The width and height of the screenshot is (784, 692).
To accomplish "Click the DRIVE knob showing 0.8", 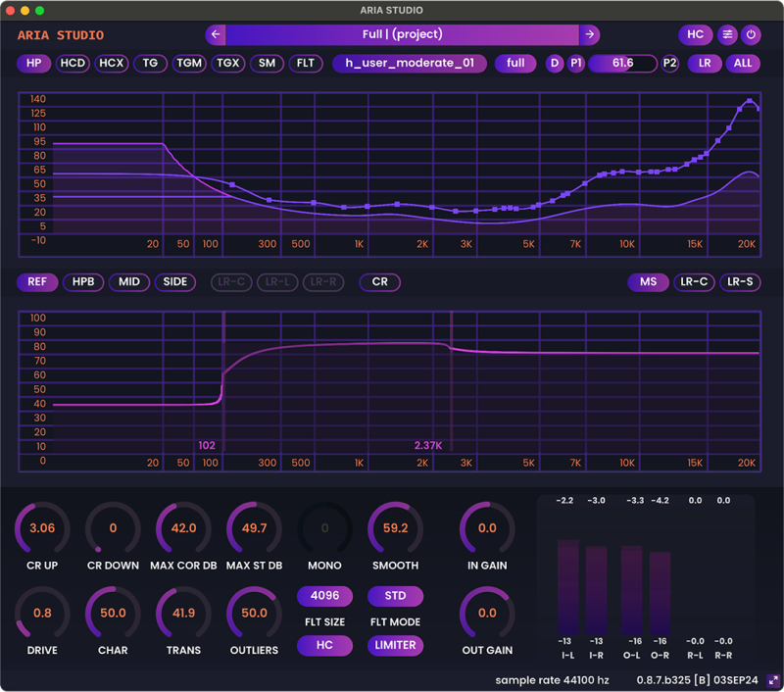I will [x=42, y=613].
